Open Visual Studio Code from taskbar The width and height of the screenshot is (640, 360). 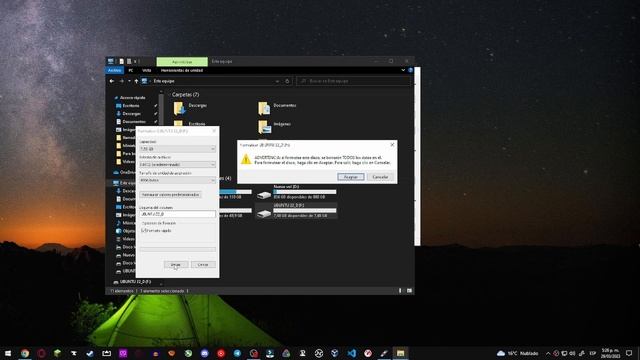(x=351, y=353)
